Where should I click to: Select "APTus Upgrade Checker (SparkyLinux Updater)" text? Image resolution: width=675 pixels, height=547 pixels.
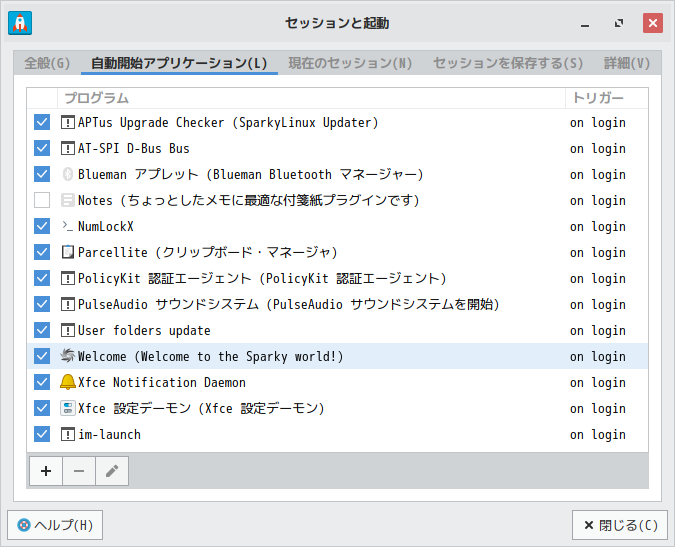[228, 123]
